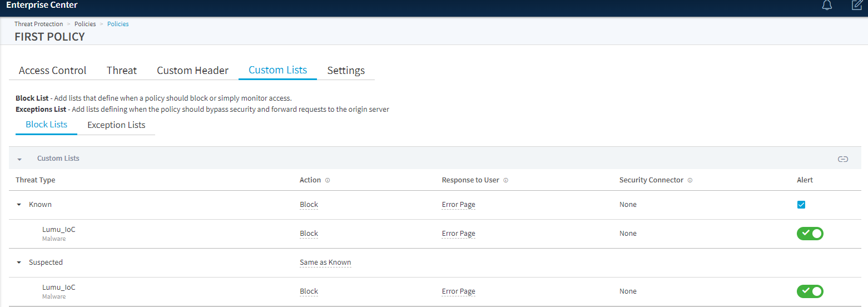The image size is (868, 307).
Task: Change Block action for Known row
Action: pos(309,205)
